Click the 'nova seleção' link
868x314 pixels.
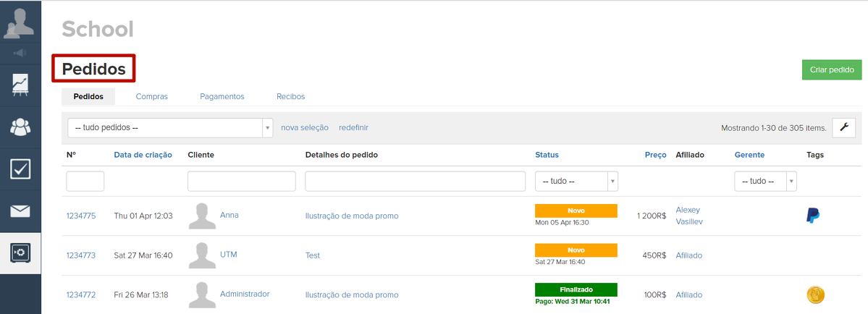[304, 127]
